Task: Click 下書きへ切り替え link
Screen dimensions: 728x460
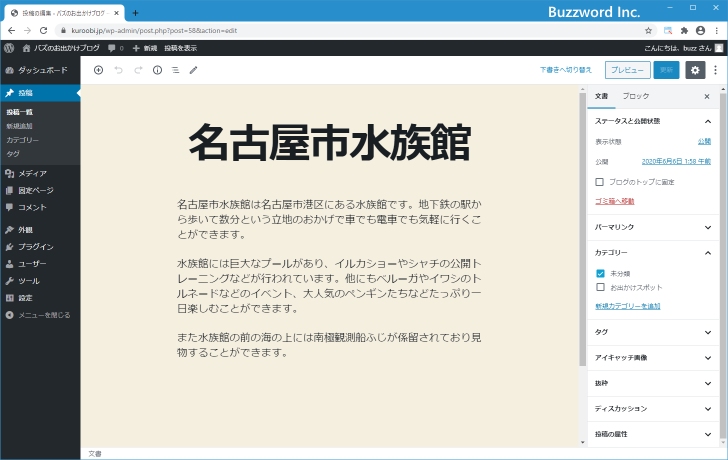Action: tap(566, 70)
